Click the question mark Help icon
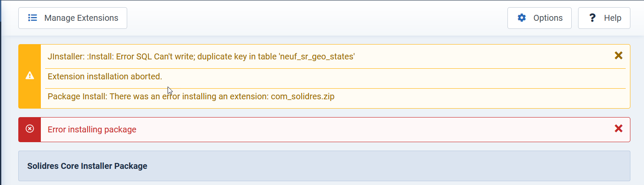 point(592,18)
